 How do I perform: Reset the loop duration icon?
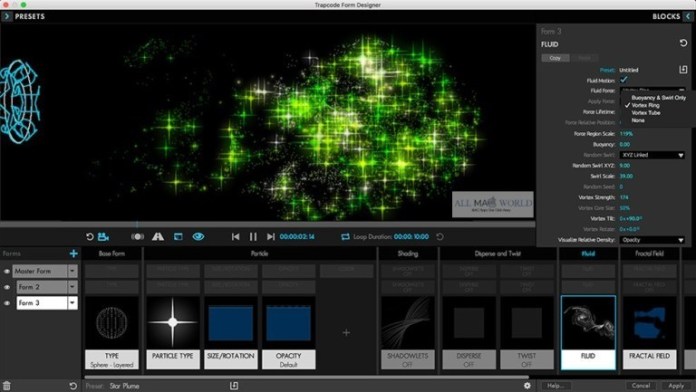pyautogui.click(x=440, y=237)
